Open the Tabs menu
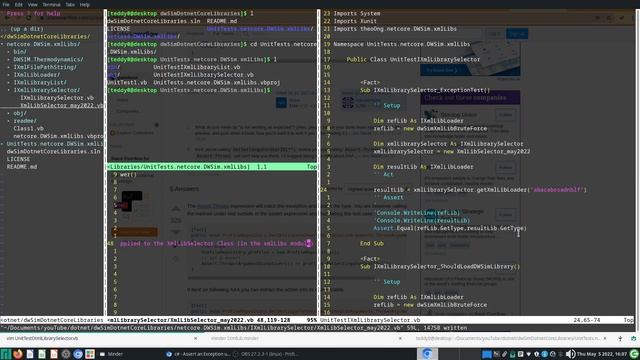Screen dimensions: 640x360 [x=70, y=4]
